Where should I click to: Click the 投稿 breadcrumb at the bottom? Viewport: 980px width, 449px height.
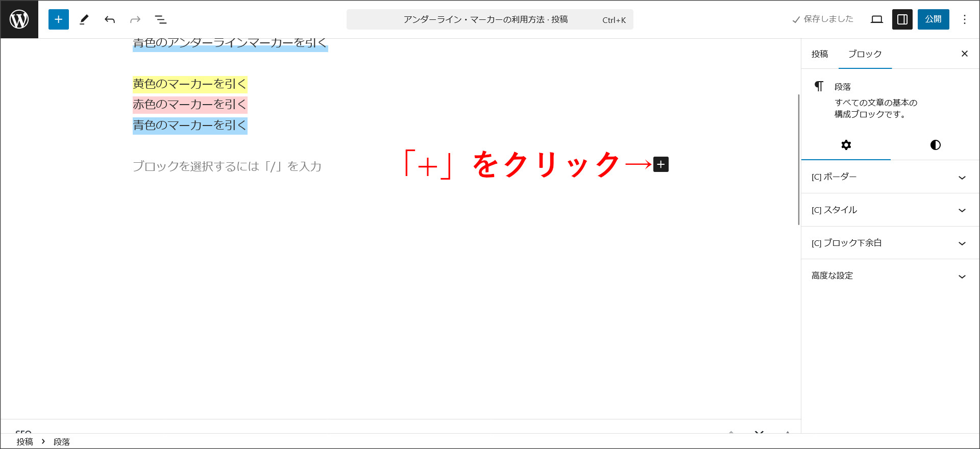pos(24,442)
